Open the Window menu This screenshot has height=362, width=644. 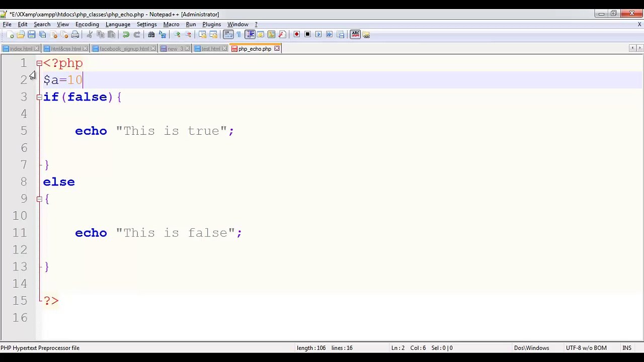(238, 24)
